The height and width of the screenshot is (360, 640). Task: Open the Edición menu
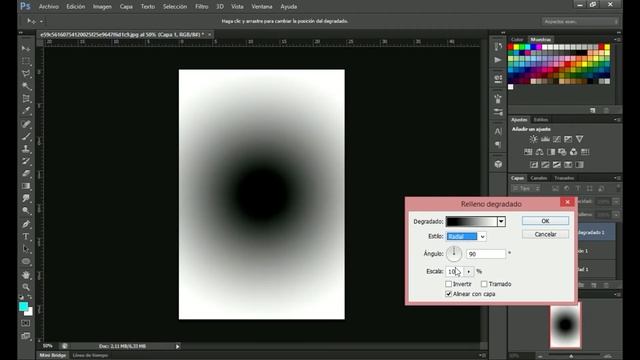coord(76,7)
